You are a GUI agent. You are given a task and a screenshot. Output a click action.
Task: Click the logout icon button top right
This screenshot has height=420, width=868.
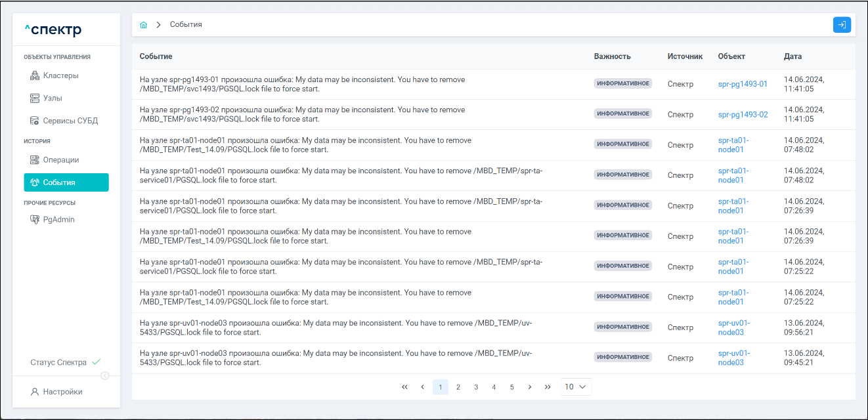pos(842,25)
